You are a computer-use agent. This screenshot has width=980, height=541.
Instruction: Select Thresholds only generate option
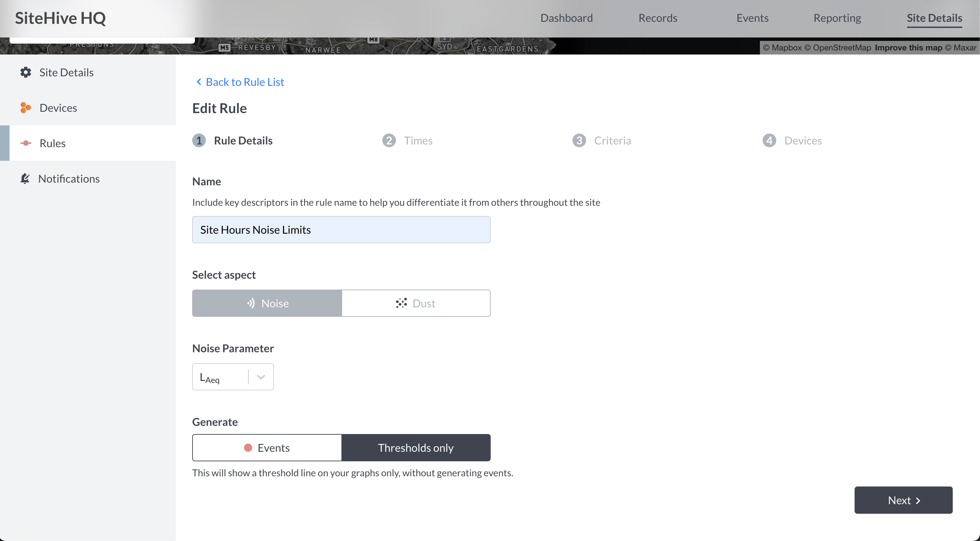(416, 448)
